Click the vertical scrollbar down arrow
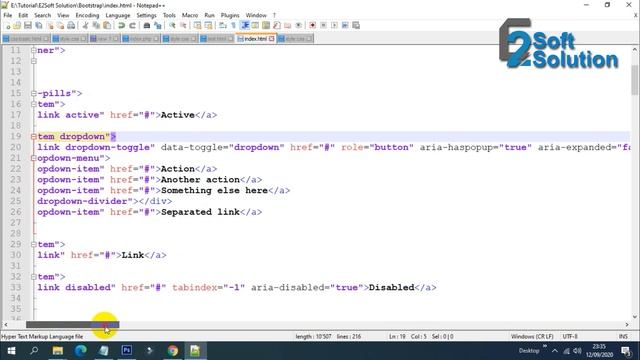Viewport: 640px width, 360px height. point(634,316)
